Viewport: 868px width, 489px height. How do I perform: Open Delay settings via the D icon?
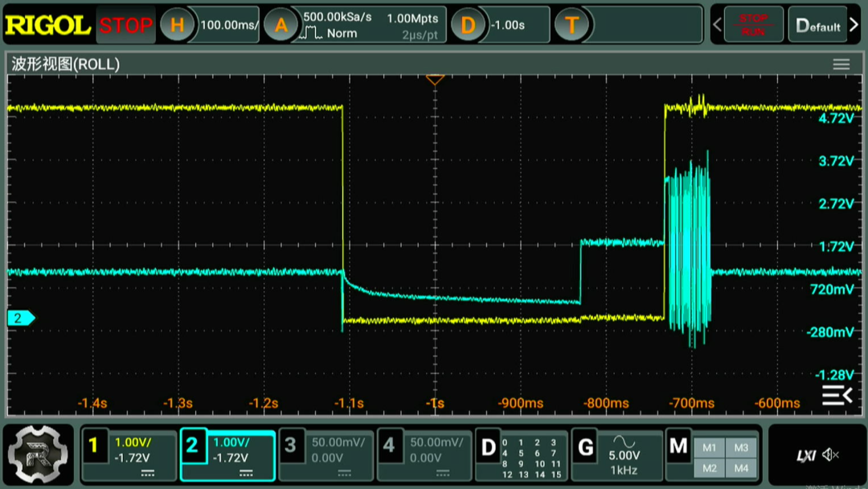click(x=468, y=25)
